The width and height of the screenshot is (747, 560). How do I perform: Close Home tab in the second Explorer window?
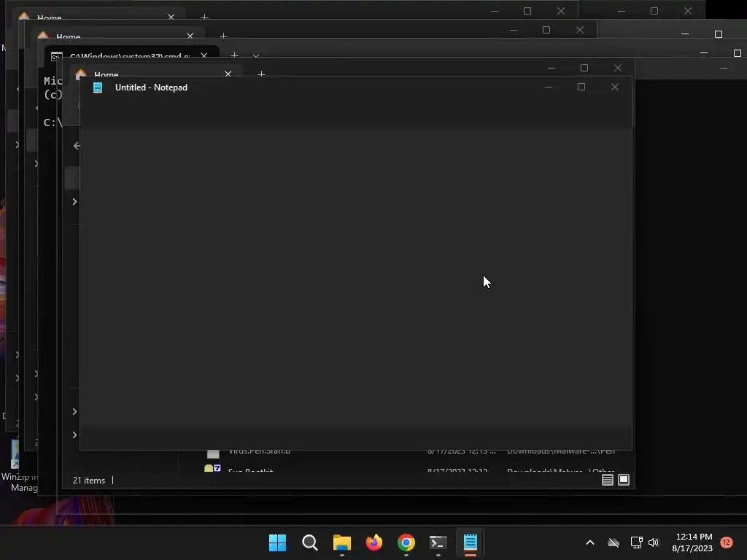[190, 36]
